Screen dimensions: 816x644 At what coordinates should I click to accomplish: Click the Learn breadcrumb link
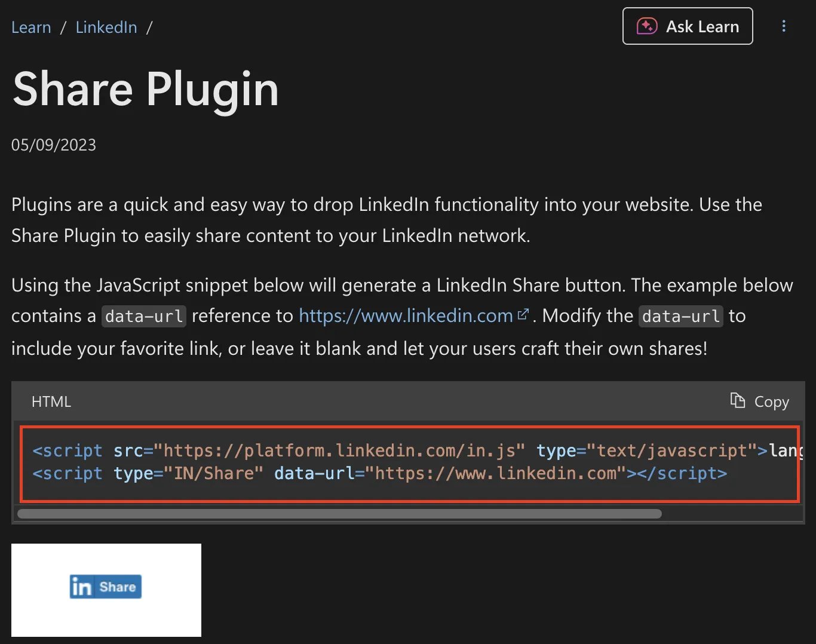[x=31, y=27]
